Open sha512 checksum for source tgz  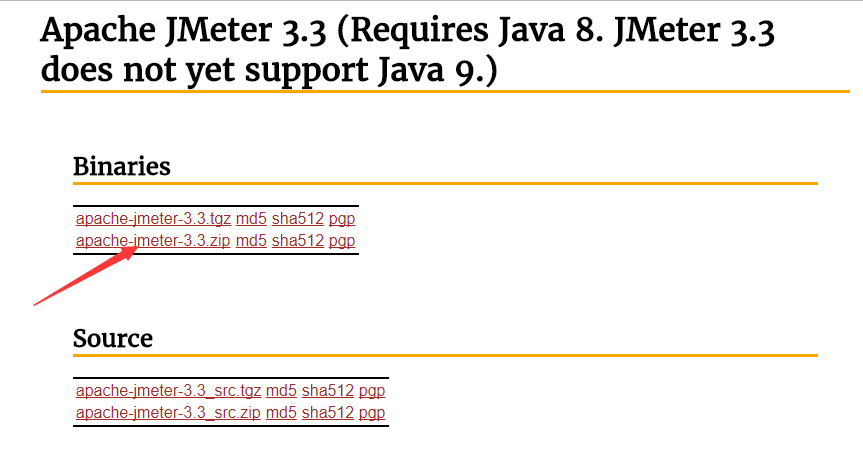coord(327,391)
